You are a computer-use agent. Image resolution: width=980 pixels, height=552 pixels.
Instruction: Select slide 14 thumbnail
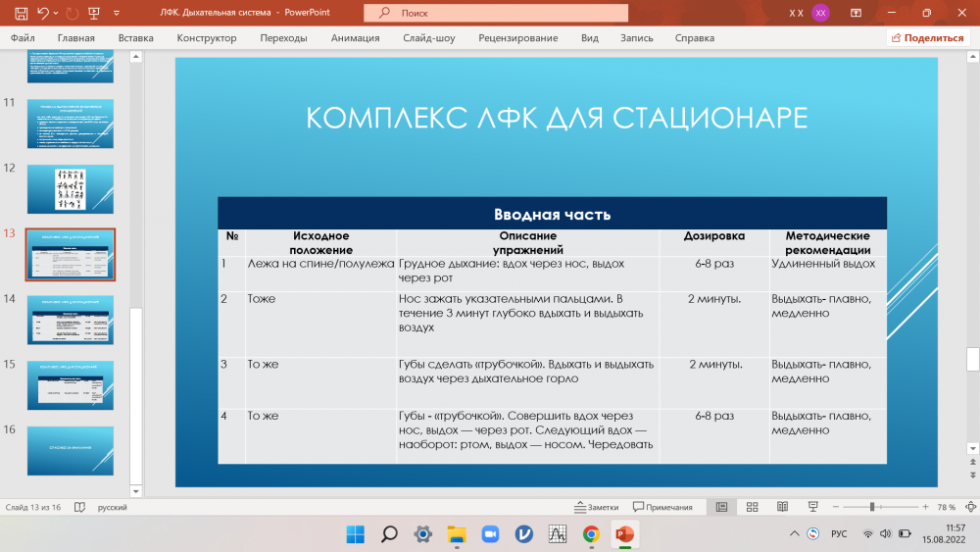[70, 320]
